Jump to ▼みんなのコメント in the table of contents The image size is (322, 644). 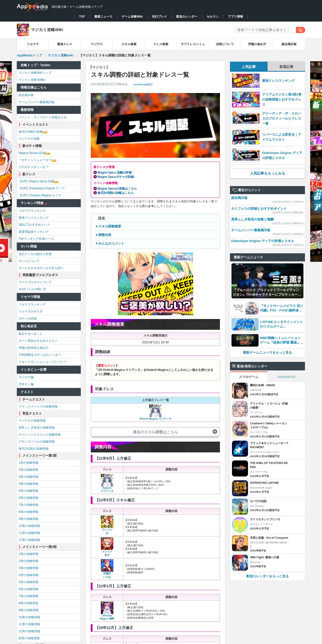[110, 243]
